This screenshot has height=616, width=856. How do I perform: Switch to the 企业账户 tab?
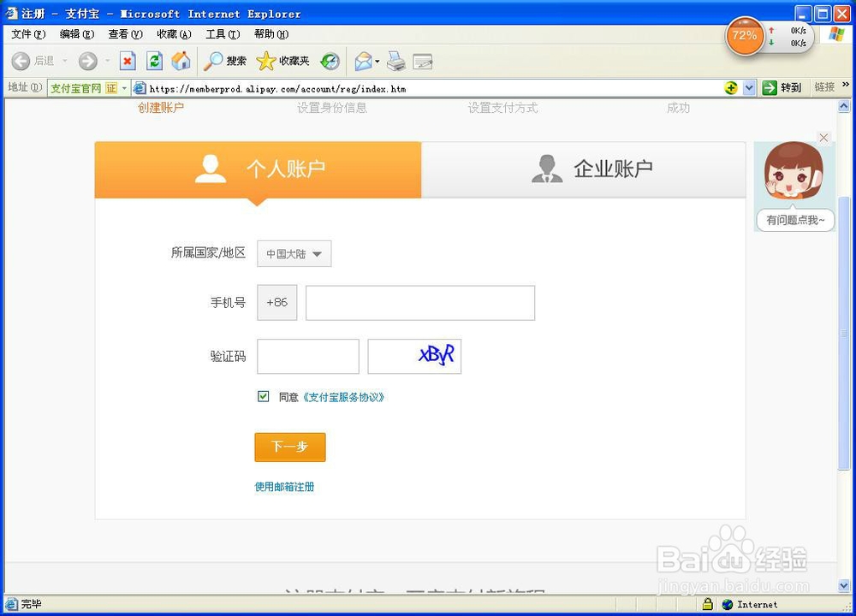pos(584,169)
